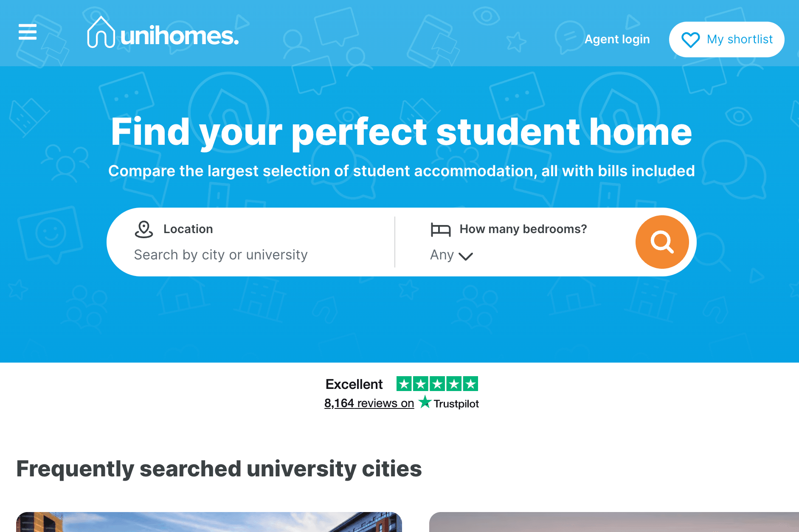Open Agent login

617,39
